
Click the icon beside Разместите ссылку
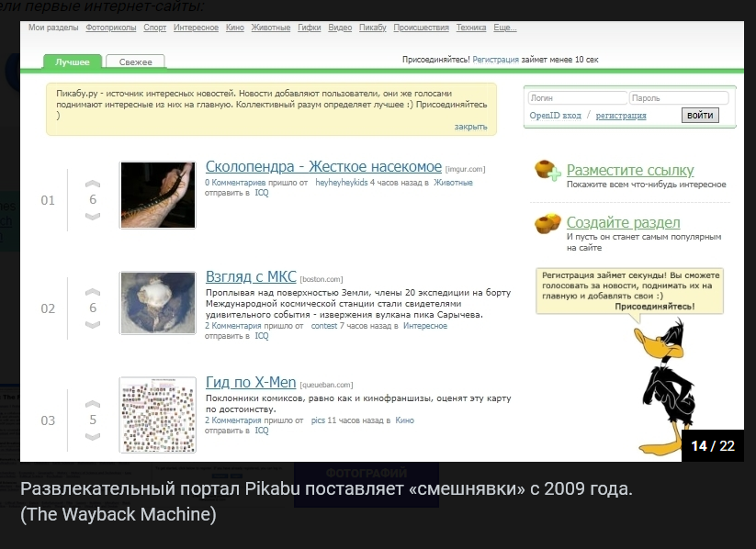click(x=547, y=171)
